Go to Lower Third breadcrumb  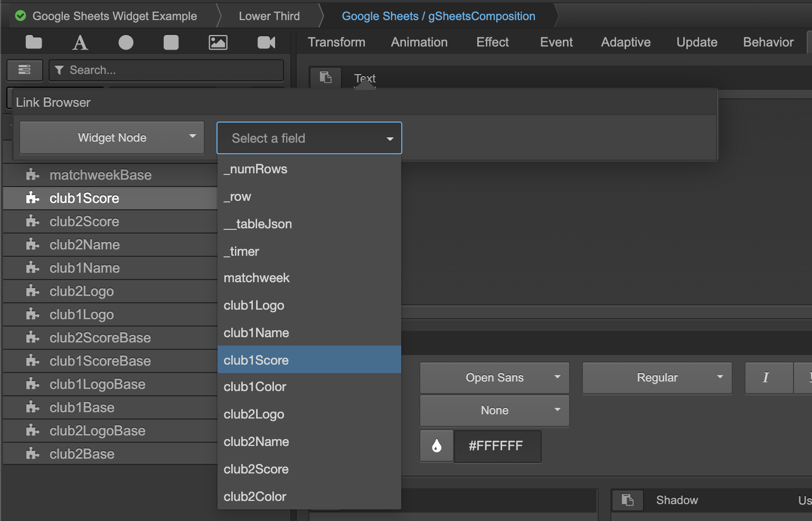(269, 16)
